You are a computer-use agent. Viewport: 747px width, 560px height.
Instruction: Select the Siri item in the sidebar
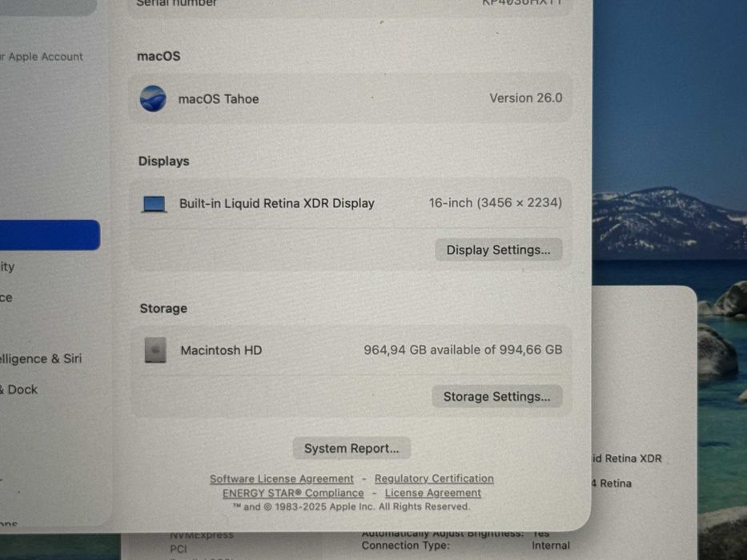(x=41, y=358)
